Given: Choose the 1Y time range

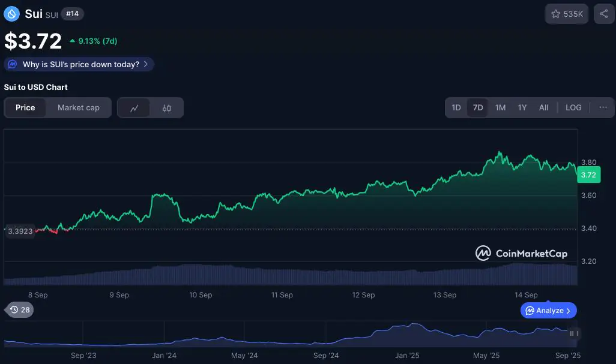Looking at the screenshot, I should (x=522, y=107).
